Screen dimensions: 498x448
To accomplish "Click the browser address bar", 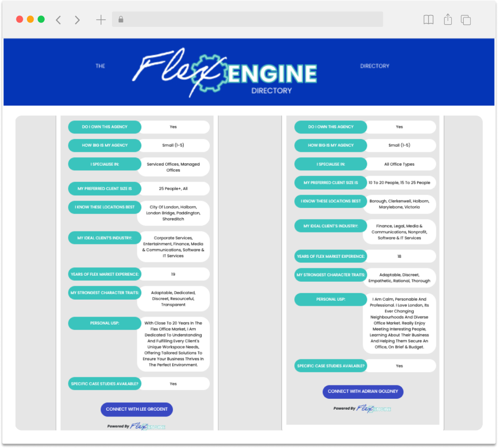I will point(249,20).
